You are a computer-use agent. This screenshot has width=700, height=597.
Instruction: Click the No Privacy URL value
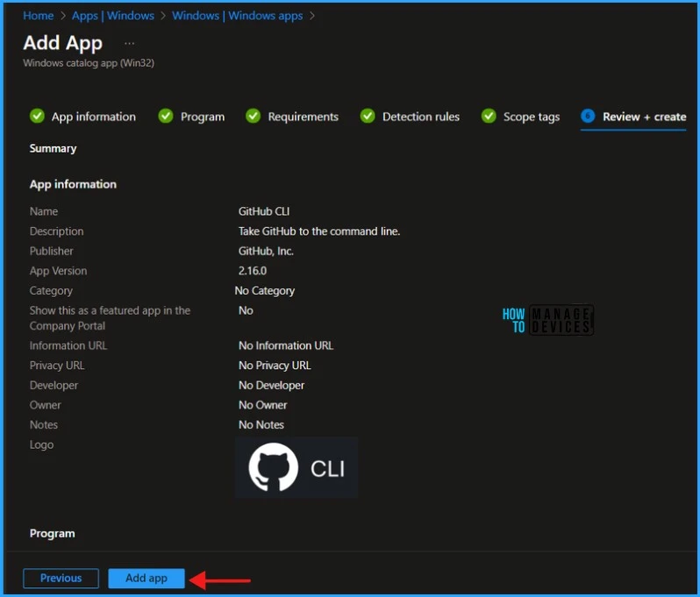(x=275, y=366)
